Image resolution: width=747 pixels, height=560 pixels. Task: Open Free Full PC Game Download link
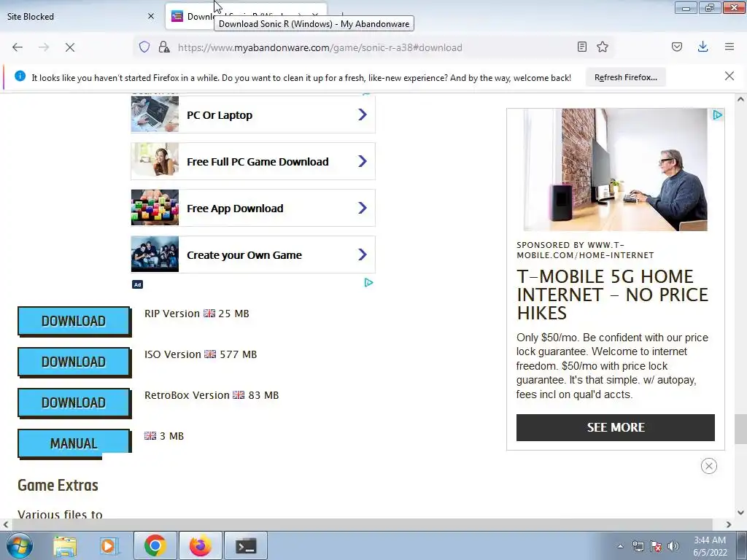coord(253,161)
